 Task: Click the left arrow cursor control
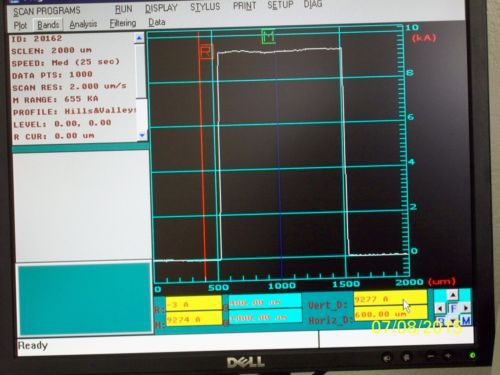tap(440, 308)
